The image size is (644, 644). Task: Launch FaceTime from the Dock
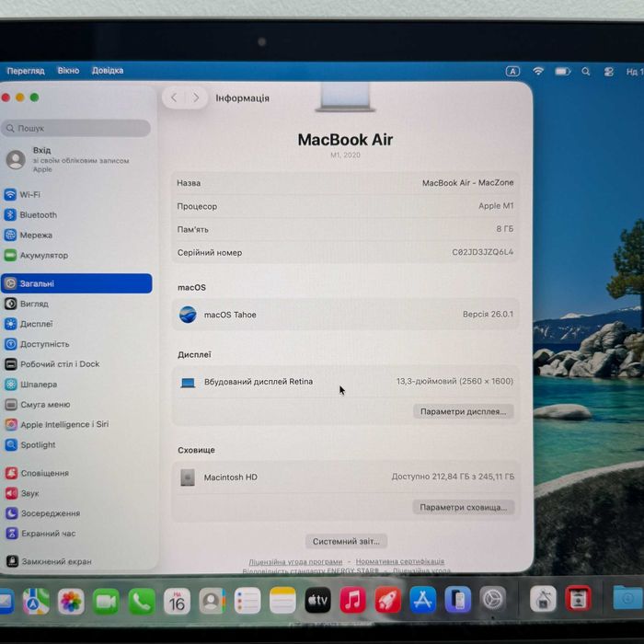point(106,602)
